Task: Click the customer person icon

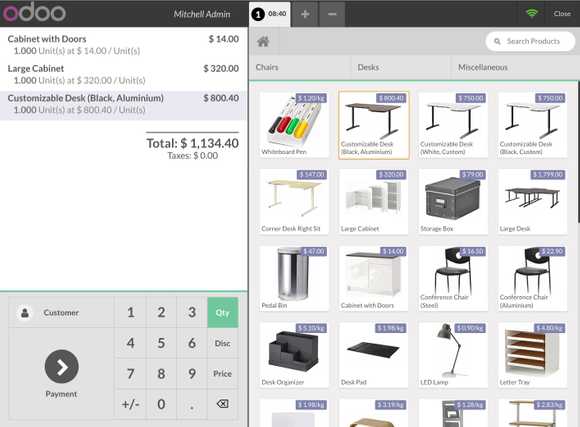Action: tap(25, 313)
